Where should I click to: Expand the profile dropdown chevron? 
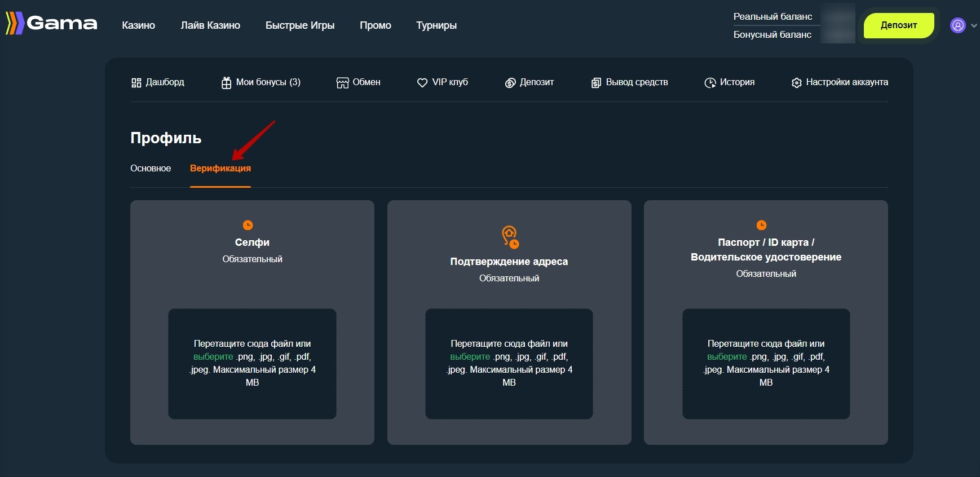[974, 25]
